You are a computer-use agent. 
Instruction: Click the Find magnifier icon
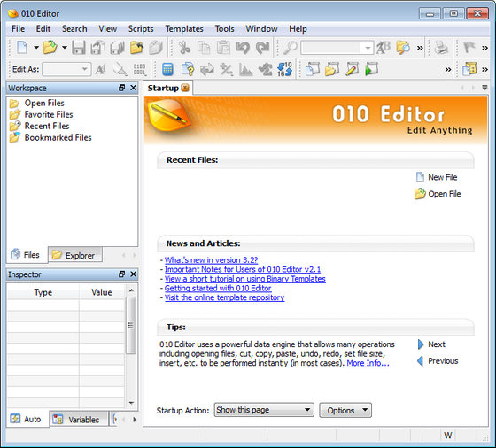(x=290, y=48)
